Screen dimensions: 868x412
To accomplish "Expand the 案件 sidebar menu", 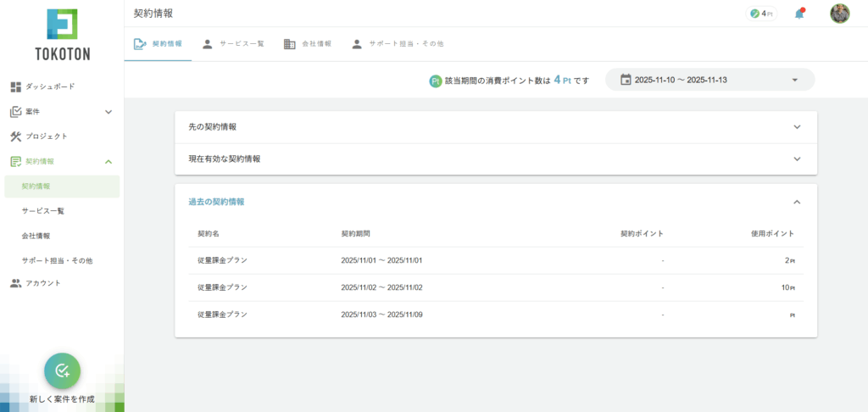I will [108, 112].
